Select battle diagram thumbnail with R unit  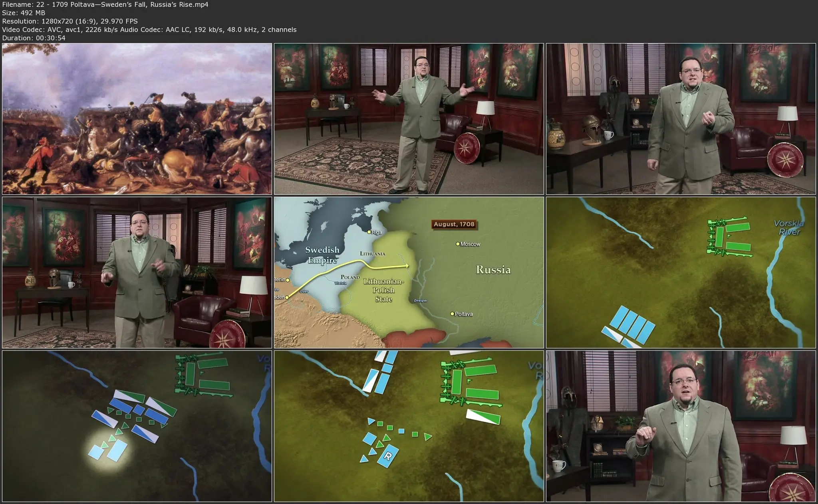point(409,426)
